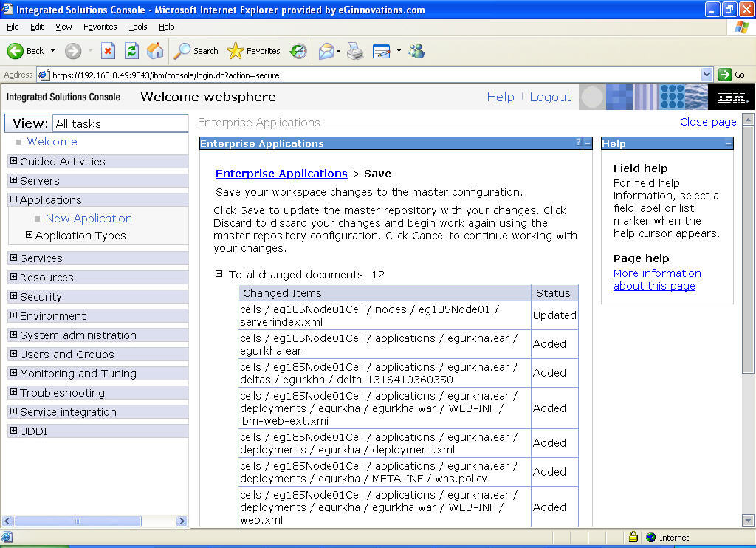Follow the Enterprise Applications breadcrumb link
This screenshot has height=548, width=756.
click(281, 174)
